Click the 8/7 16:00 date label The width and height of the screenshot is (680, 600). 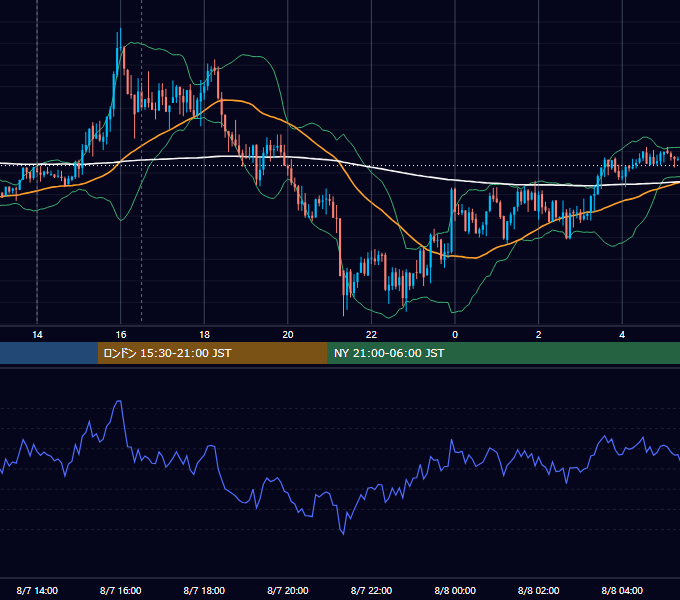pyautogui.click(x=121, y=590)
